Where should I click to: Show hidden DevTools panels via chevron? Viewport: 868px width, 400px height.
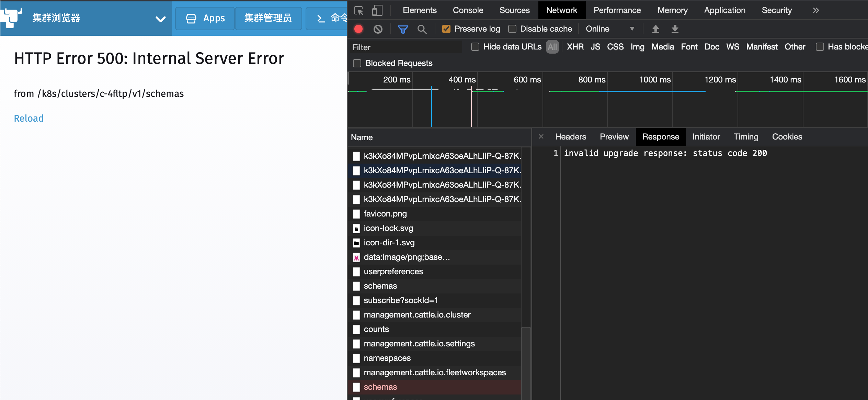(x=815, y=10)
